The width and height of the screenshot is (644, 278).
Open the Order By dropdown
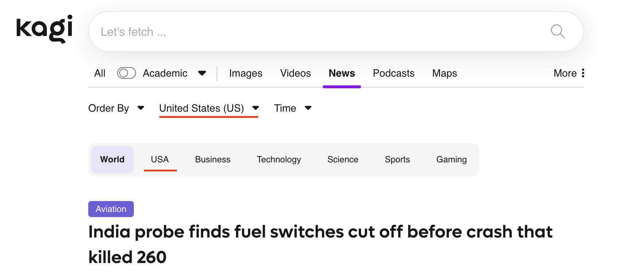coord(116,108)
